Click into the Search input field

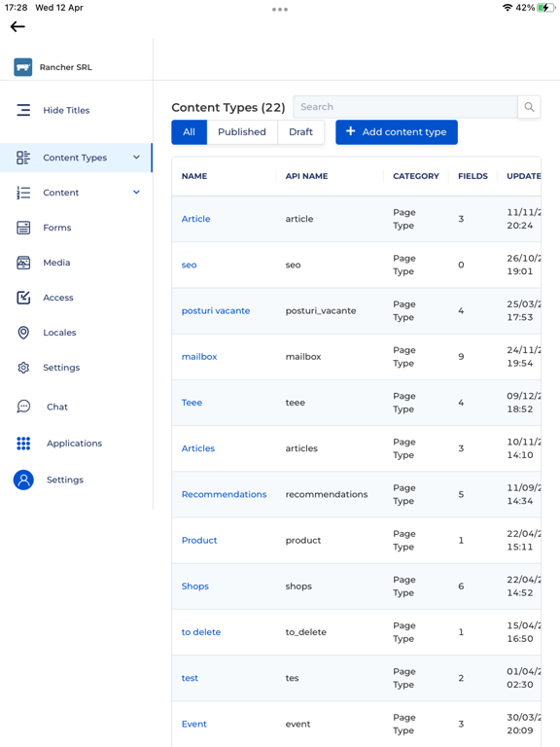click(405, 107)
